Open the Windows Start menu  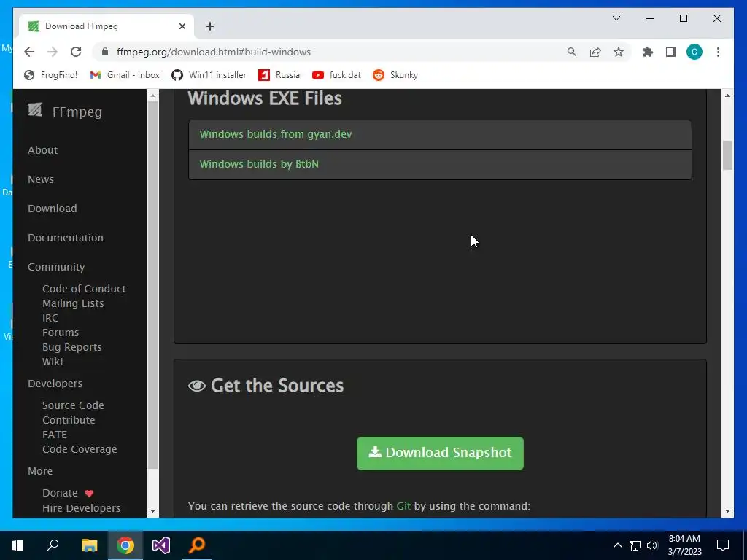pos(18,545)
